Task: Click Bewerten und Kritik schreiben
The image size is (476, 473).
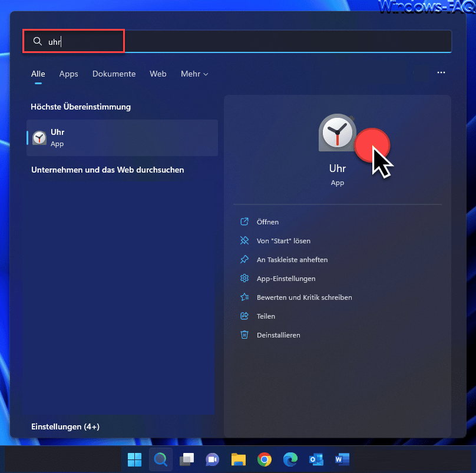Action: pos(304,297)
